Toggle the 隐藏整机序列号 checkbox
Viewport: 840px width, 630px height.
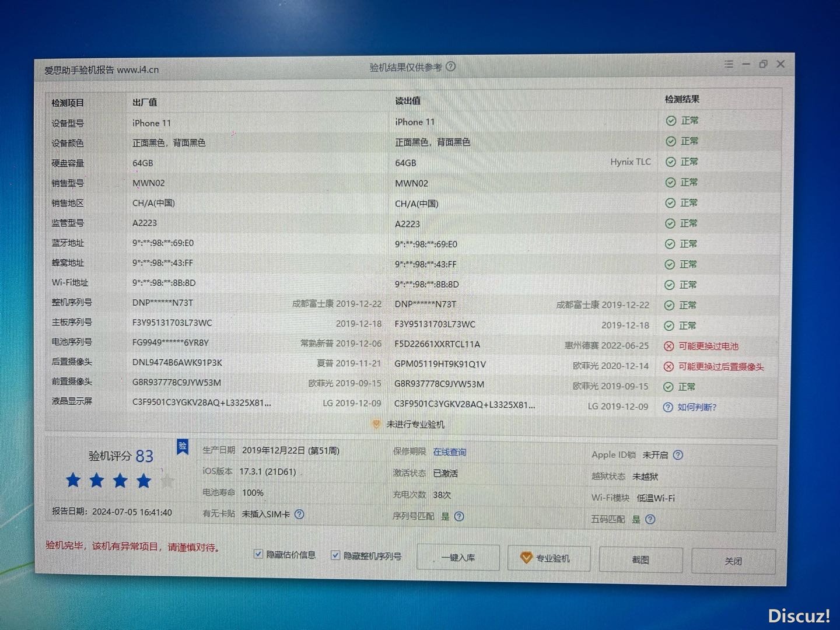[335, 555]
